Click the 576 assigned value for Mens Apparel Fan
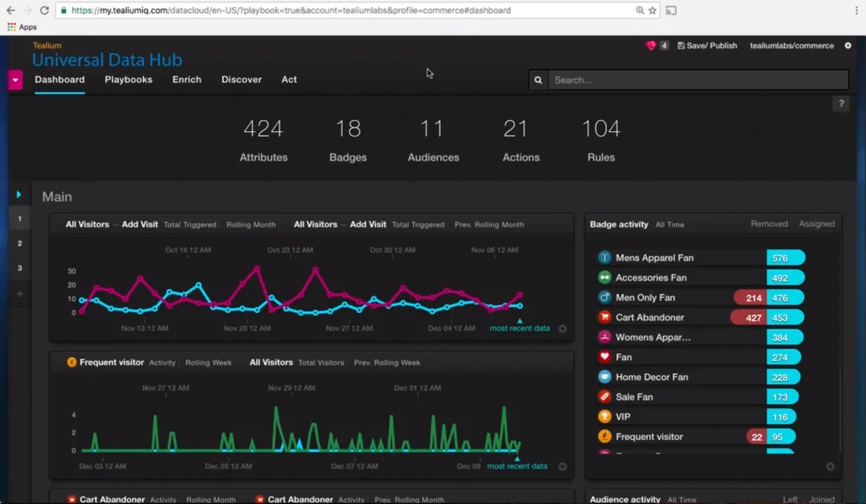This screenshot has width=866, height=504. pyautogui.click(x=785, y=258)
